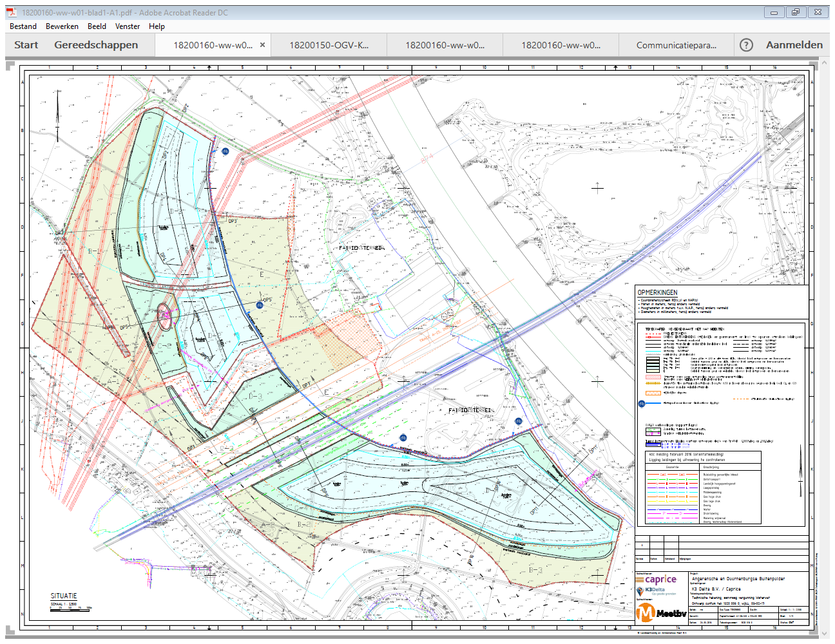The image size is (835, 644).
Task: Select the Communicatiepara... document tab
Action: [676, 45]
